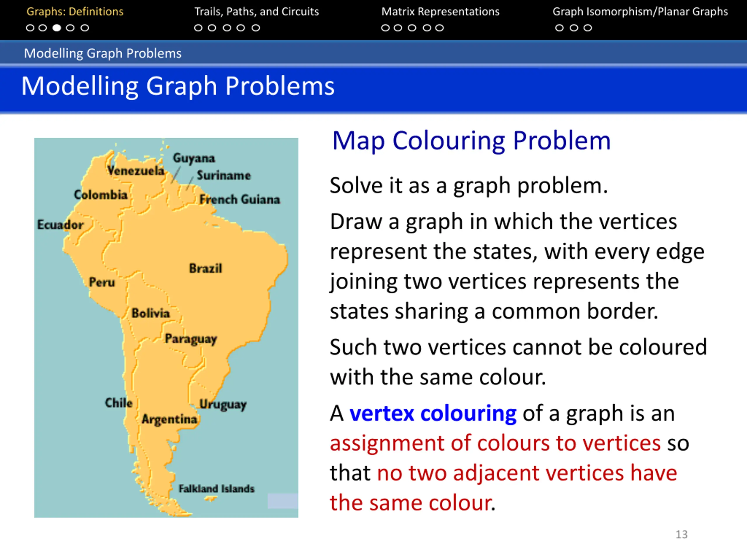Open the Matrix Representations section
Viewport: 747px width, 560px height.
pyautogui.click(x=440, y=11)
